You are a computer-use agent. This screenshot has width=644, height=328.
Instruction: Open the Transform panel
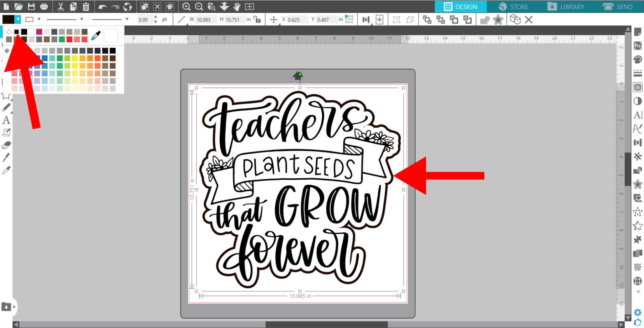637,142
